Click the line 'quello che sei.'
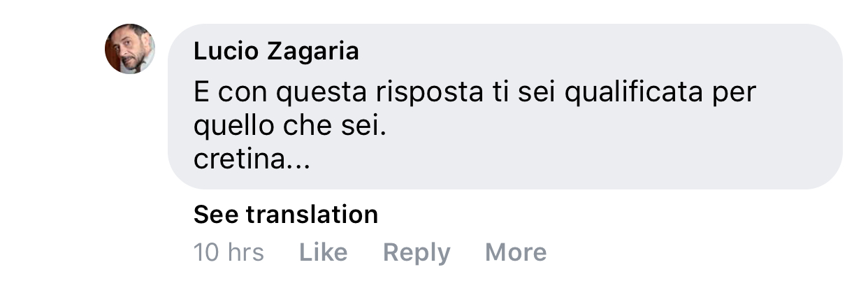Viewport: 868px width, 281px height. point(289,127)
